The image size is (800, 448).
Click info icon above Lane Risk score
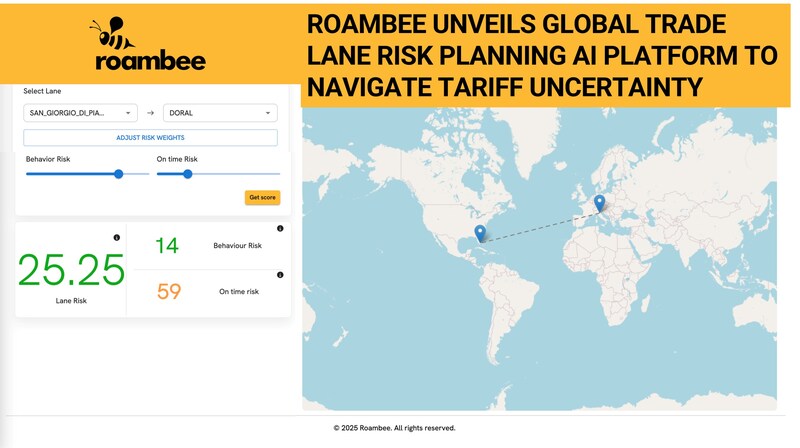point(116,238)
